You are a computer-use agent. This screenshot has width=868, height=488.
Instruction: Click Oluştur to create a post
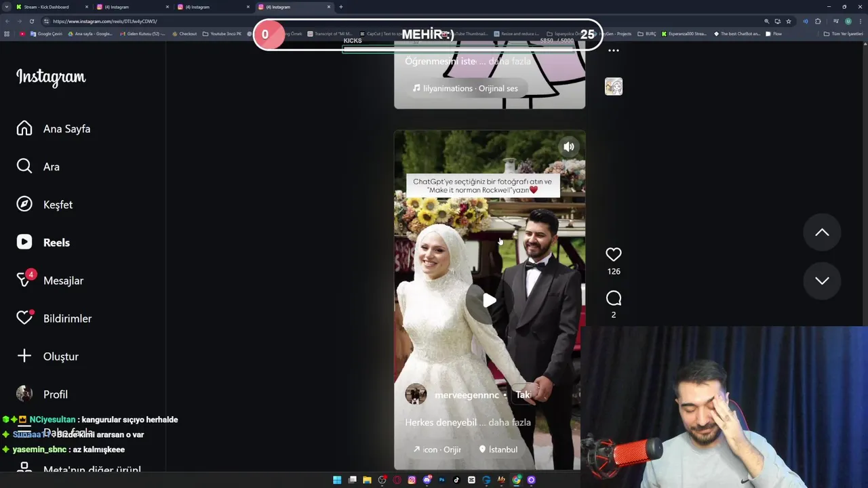click(x=47, y=357)
